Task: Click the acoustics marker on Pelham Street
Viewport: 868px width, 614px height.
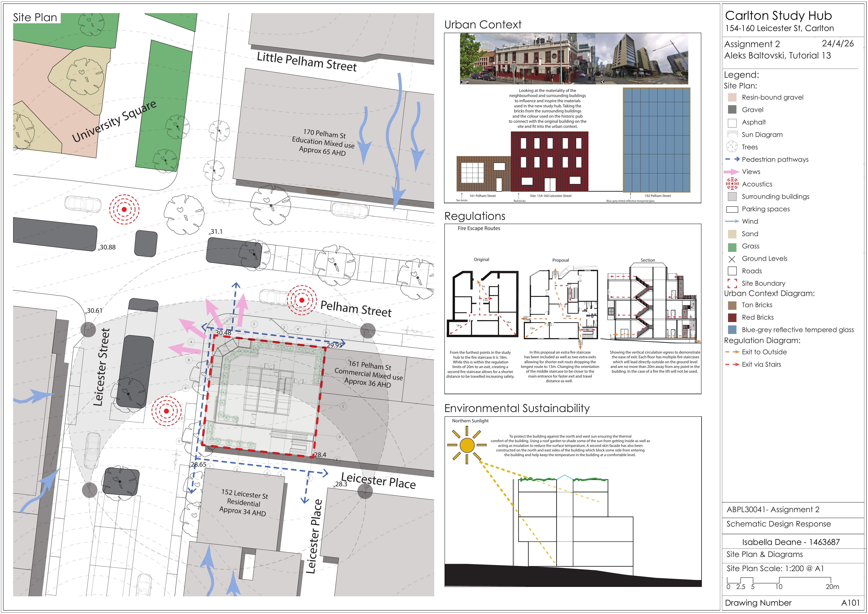Action: [x=302, y=300]
